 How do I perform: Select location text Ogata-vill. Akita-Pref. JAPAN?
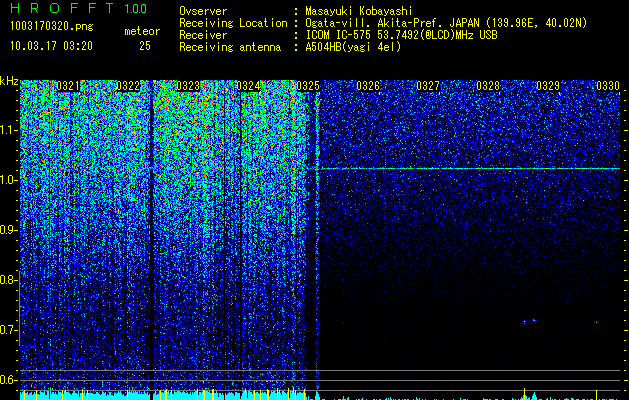[x=391, y=23]
